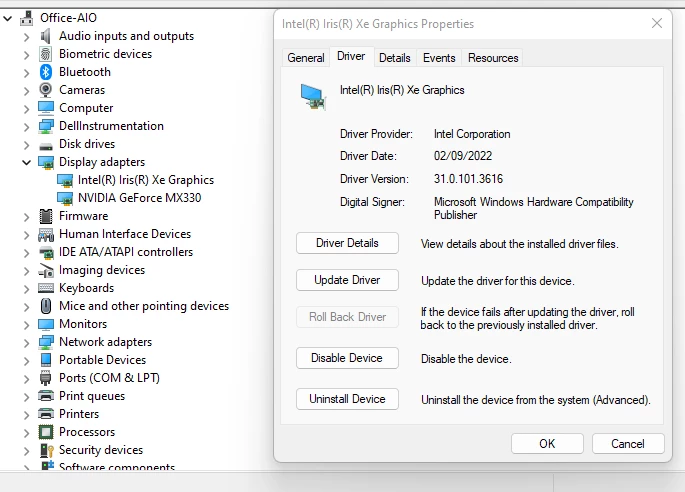Click the Processors chip icon
The image size is (685, 492).
[45, 432]
